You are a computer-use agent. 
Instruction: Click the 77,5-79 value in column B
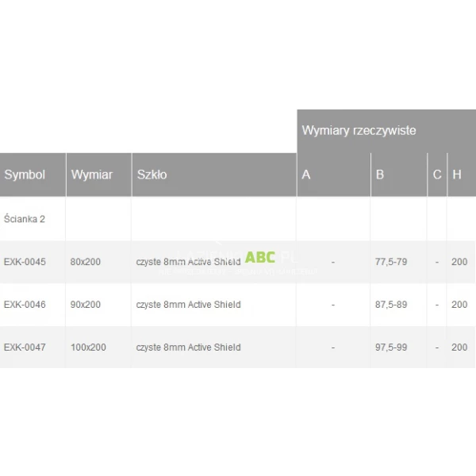[391, 262]
